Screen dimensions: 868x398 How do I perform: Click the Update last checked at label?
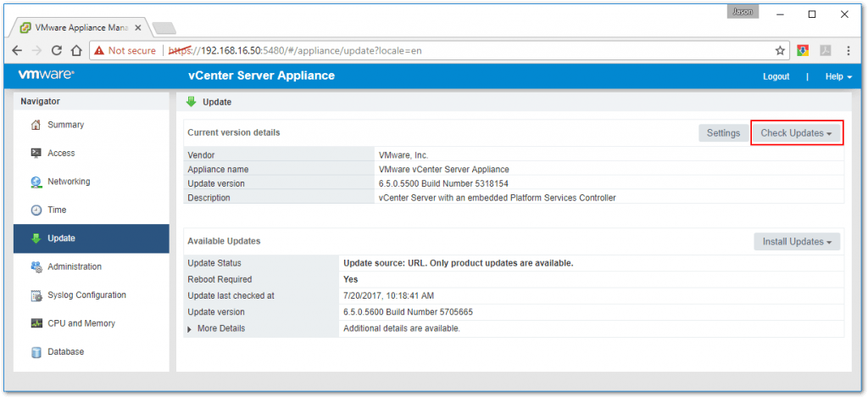pyautogui.click(x=231, y=296)
